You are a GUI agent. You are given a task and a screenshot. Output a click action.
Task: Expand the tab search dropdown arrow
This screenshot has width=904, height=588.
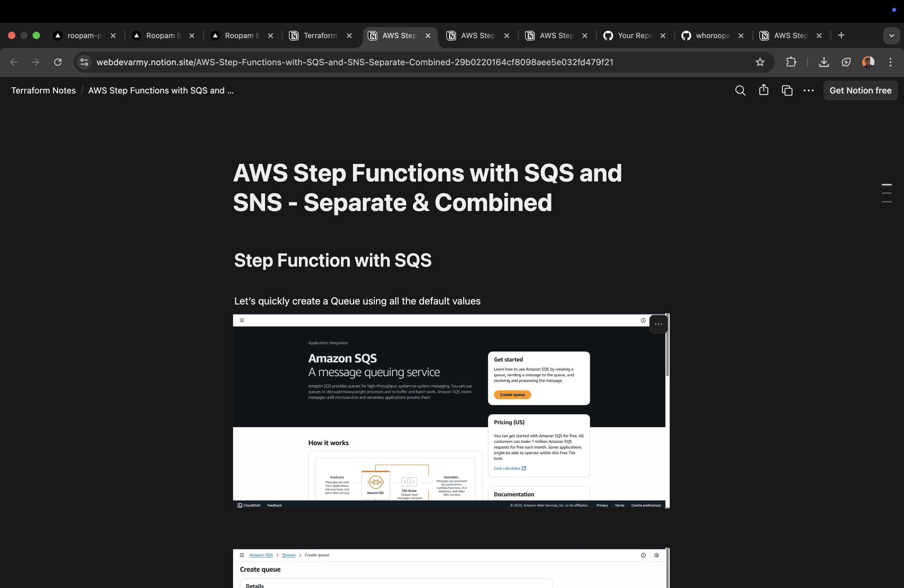(891, 36)
